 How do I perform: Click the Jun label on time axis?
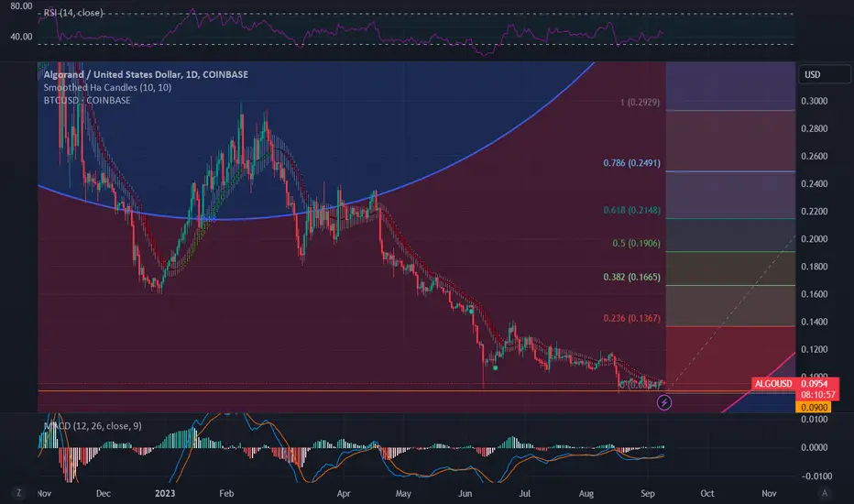click(465, 493)
